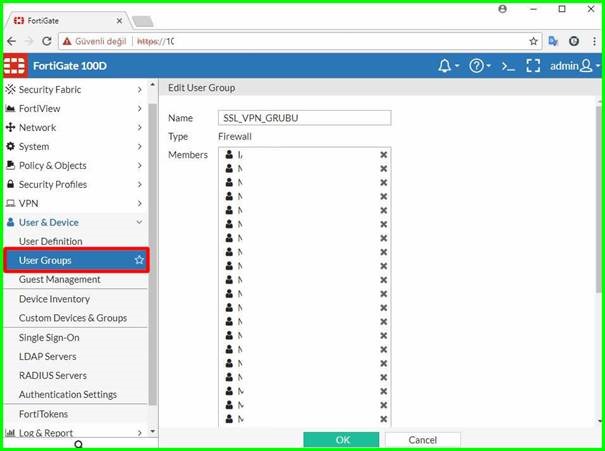Viewport: 605px width, 451px height.
Task: Open Authentication Settings page
Action: point(68,394)
